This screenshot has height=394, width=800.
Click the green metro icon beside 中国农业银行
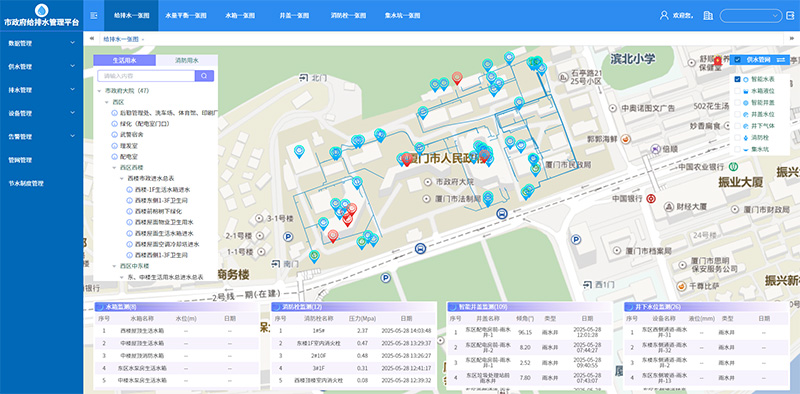[x=733, y=166]
